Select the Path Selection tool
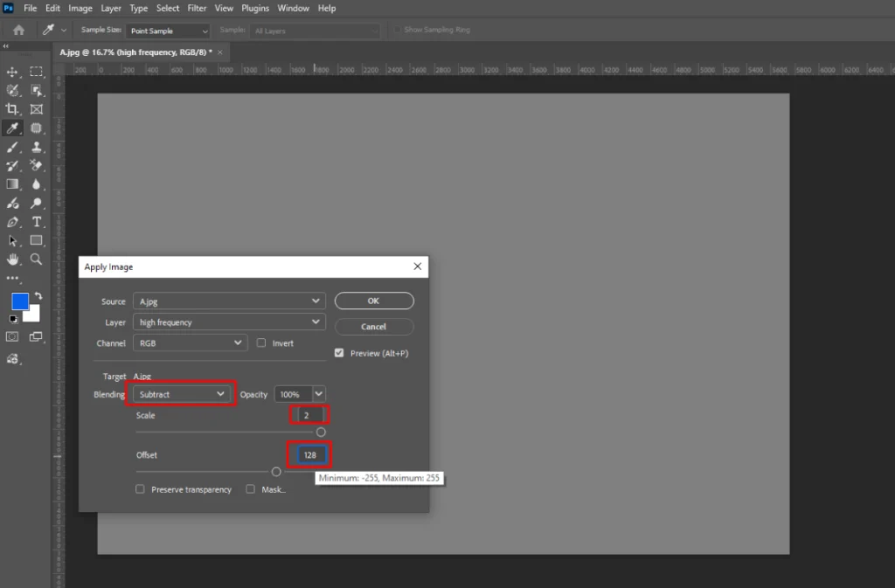Viewport: 895px width, 588px height. click(12, 240)
